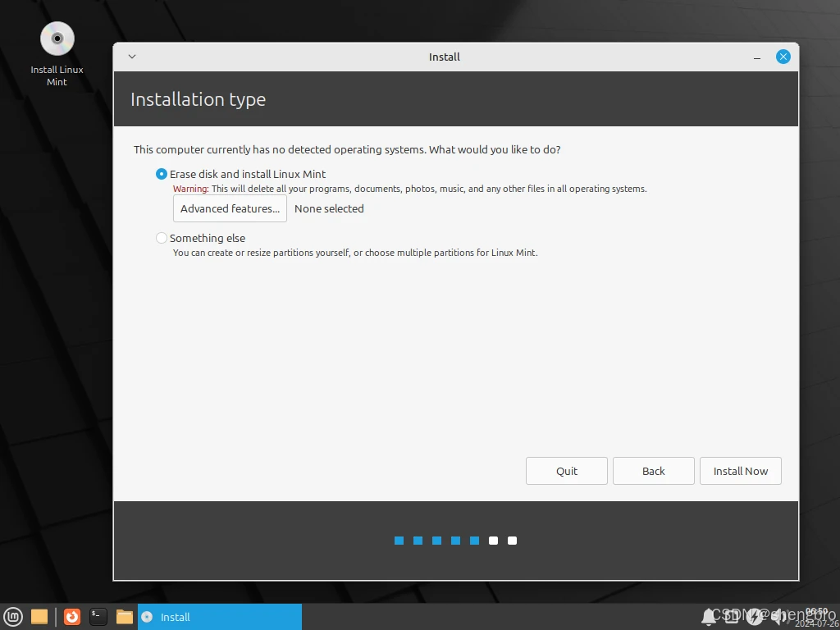Select the Something else option
This screenshot has height=630, width=840.
click(162, 238)
